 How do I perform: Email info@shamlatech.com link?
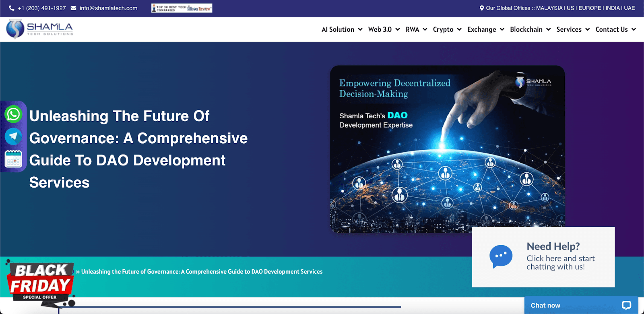(108, 8)
